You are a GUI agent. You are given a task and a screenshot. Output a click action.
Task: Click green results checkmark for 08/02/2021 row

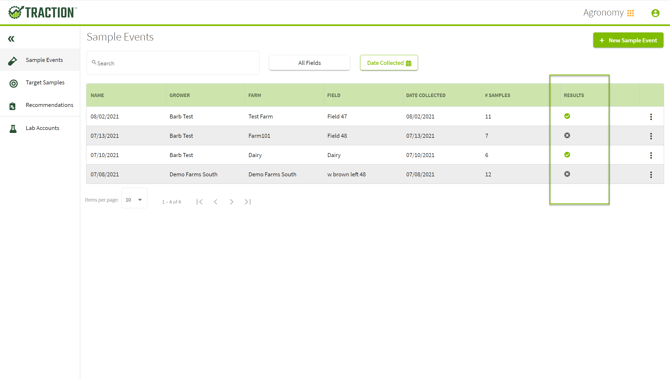pyautogui.click(x=567, y=116)
